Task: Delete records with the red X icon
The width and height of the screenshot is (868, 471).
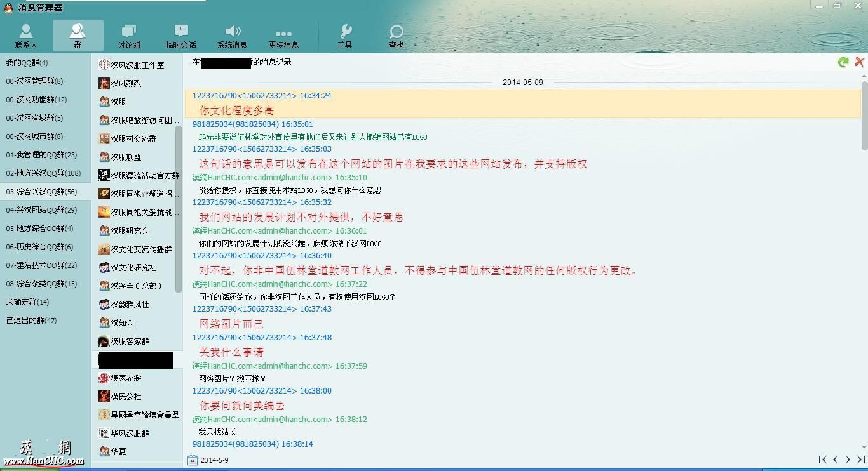Action: (859, 62)
